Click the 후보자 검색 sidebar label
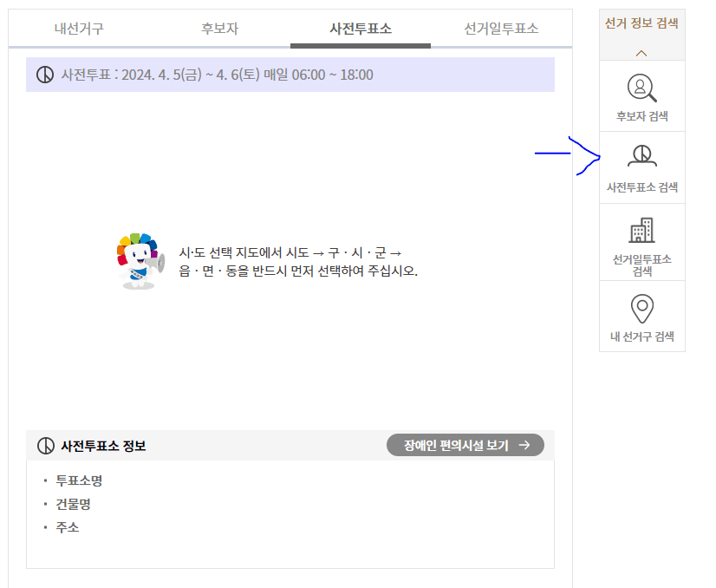Image resolution: width=716 pixels, height=588 pixels. coord(641,114)
